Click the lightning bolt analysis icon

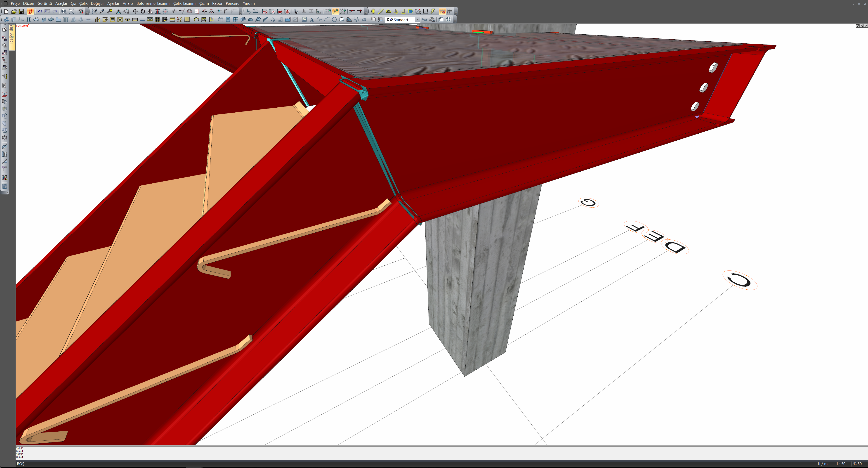click(x=433, y=12)
